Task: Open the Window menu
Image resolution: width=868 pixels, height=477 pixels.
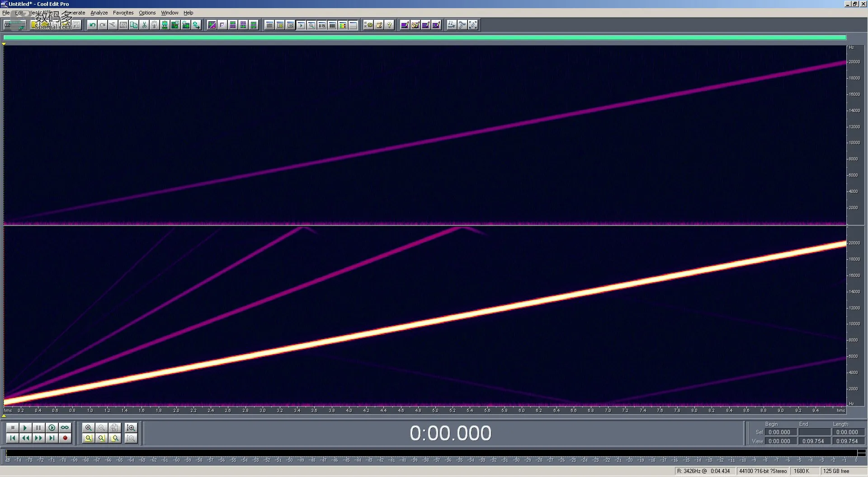Action: point(170,13)
